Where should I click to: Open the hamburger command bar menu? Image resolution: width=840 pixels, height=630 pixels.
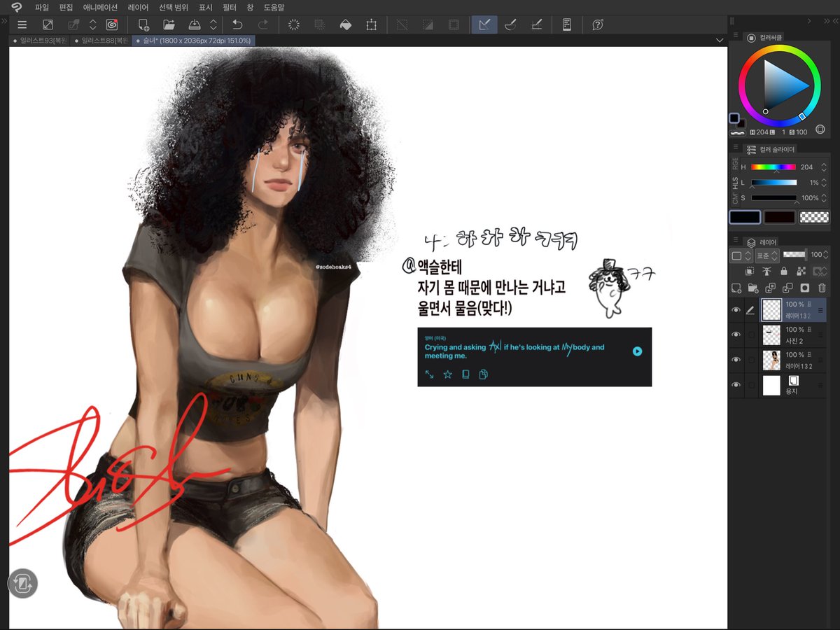click(22, 24)
